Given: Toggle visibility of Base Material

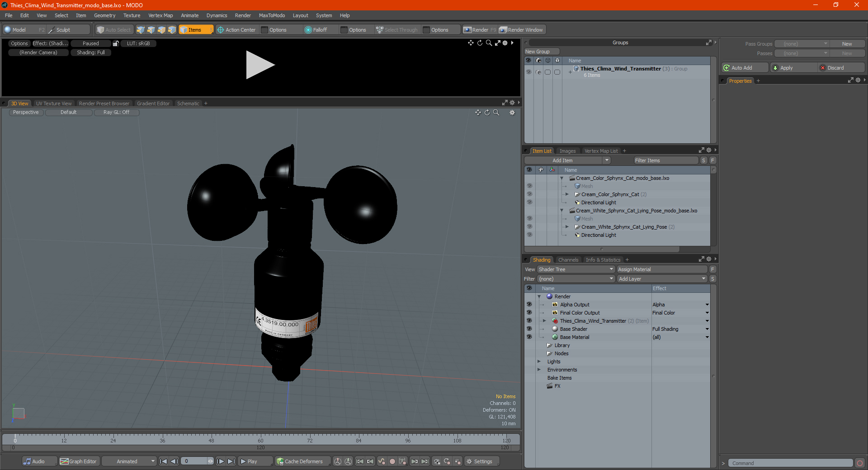Looking at the screenshot, I should pos(529,337).
